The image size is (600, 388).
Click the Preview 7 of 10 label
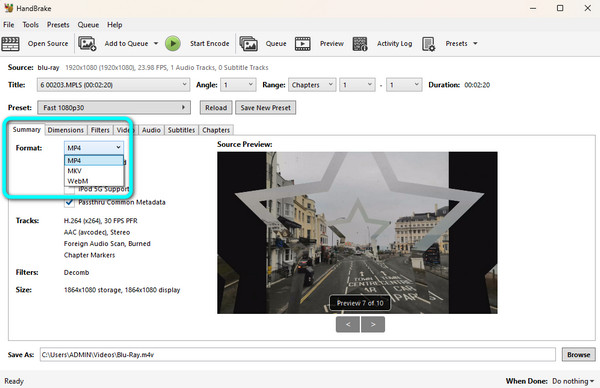tap(360, 303)
